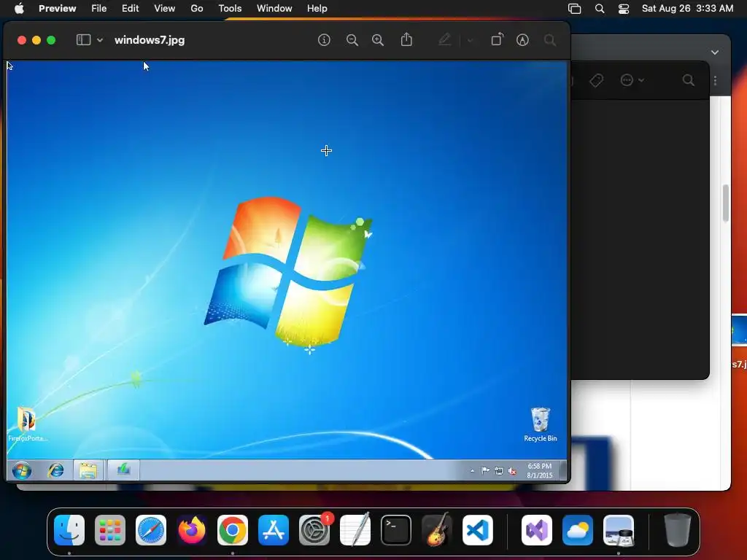Open the App Store from the Dock
Screen dimensions: 747x560
click(274, 530)
